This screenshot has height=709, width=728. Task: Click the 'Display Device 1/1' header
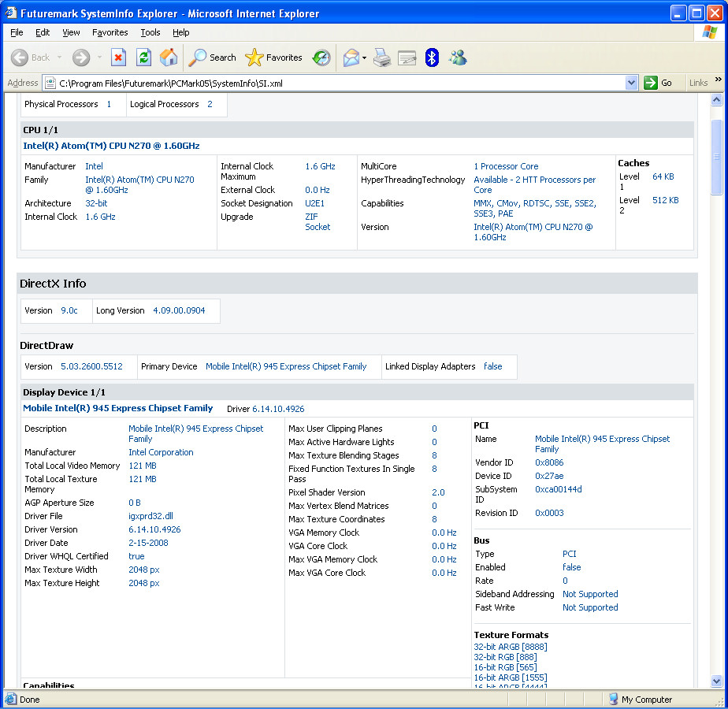[x=64, y=392]
